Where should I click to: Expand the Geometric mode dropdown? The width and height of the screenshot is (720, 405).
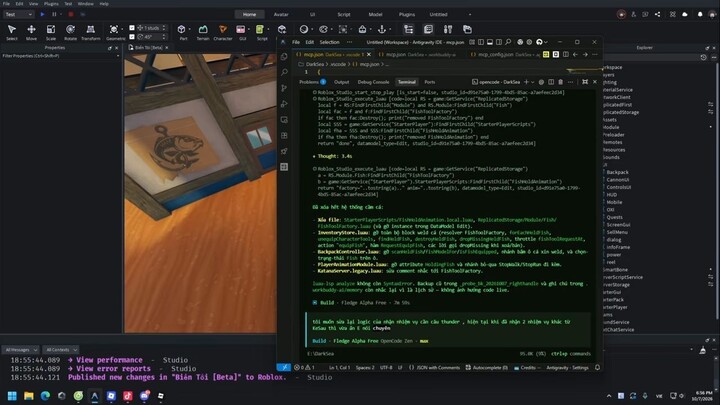(123, 30)
